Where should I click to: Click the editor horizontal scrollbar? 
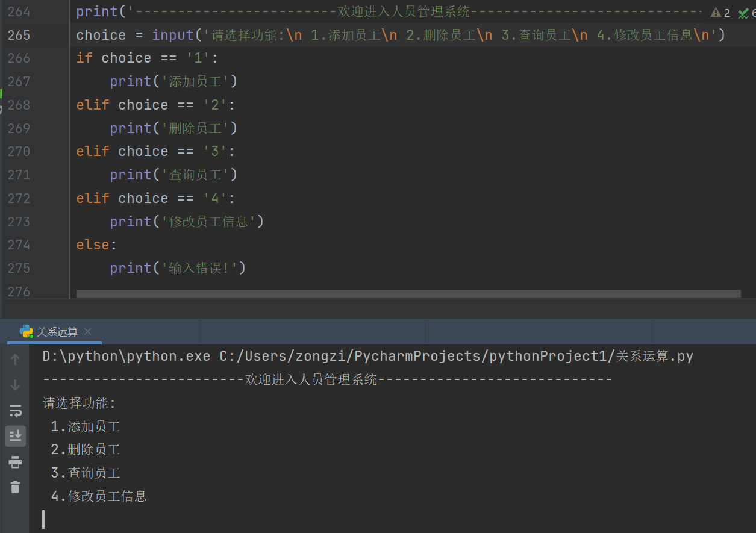[x=408, y=293]
